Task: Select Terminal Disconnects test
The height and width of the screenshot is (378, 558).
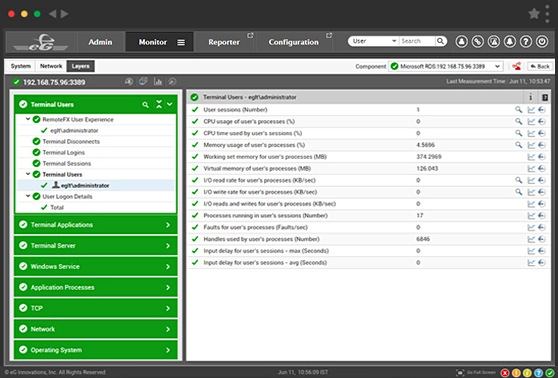Action: click(71, 142)
